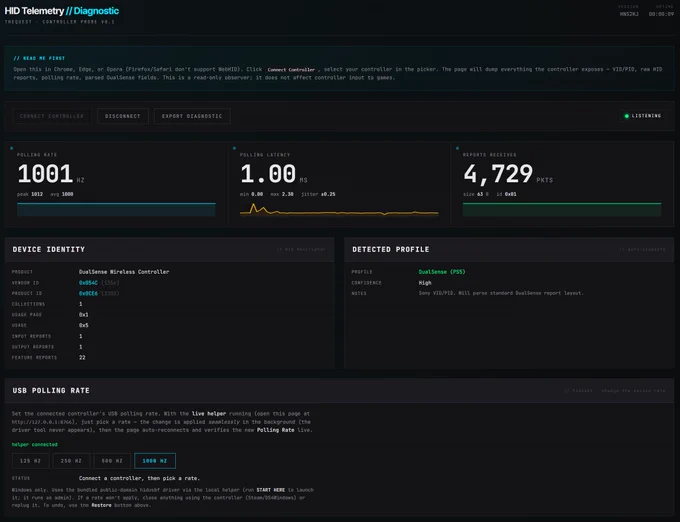This screenshot has height=522, width=680.
Task: Click the greyed-out Connect Controller button
Action: (x=52, y=116)
